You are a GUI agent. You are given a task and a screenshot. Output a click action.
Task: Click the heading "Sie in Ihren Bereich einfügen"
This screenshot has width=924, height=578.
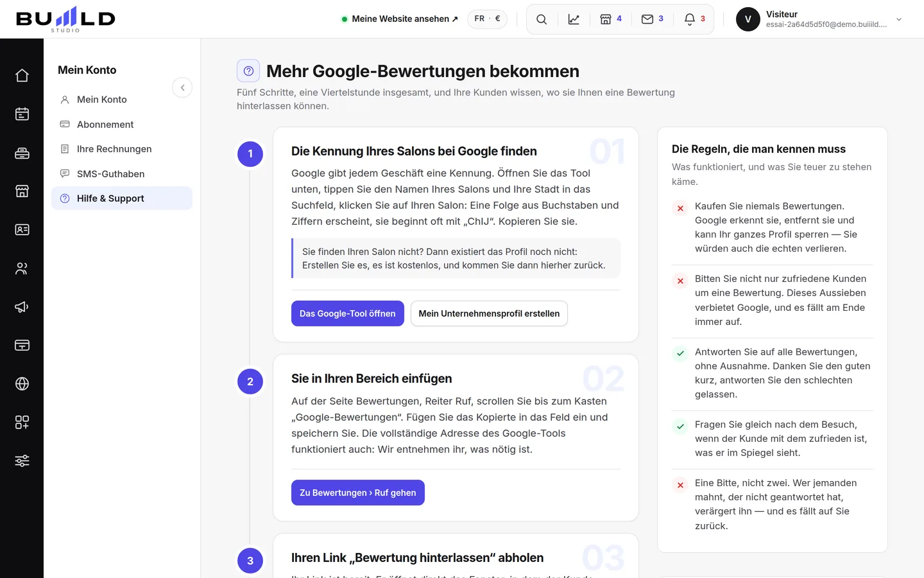pos(372,378)
